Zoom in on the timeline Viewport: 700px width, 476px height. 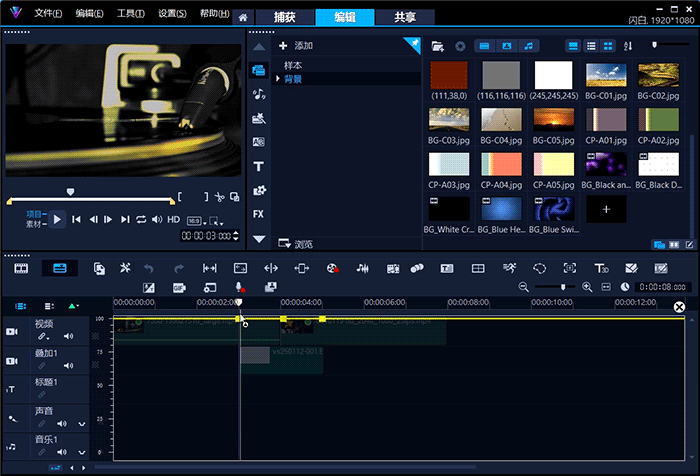tap(587, 287)
